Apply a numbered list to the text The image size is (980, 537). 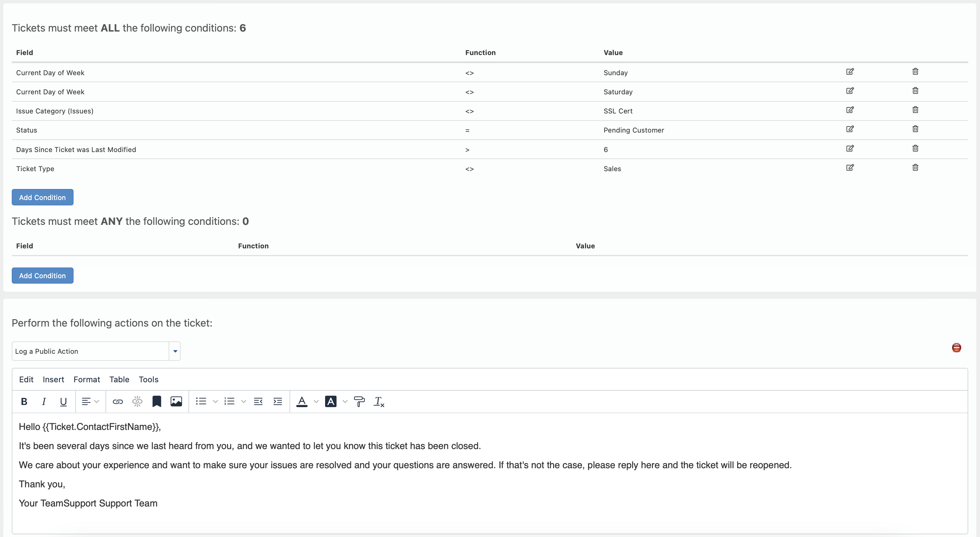229,401
